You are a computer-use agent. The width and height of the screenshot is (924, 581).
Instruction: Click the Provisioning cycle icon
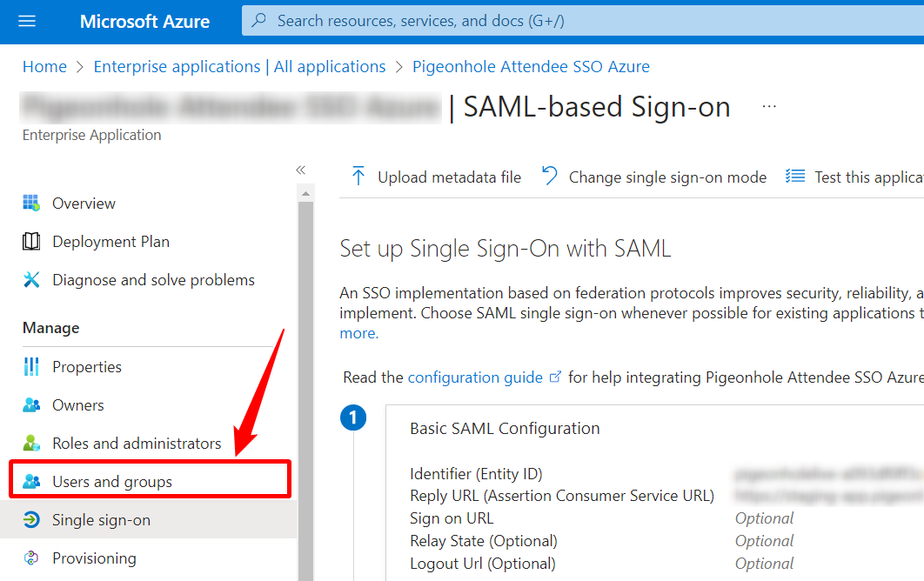31,558
